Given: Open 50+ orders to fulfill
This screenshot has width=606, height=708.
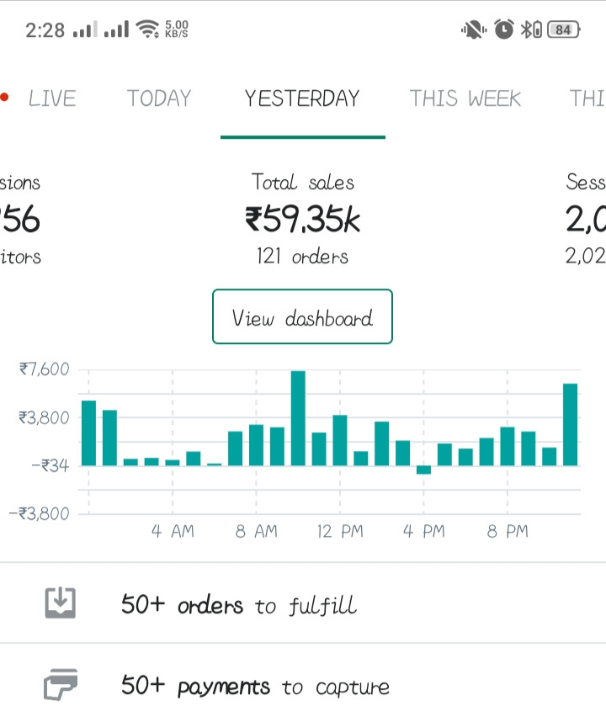Looking at the screenshot, I should [238, 605].
